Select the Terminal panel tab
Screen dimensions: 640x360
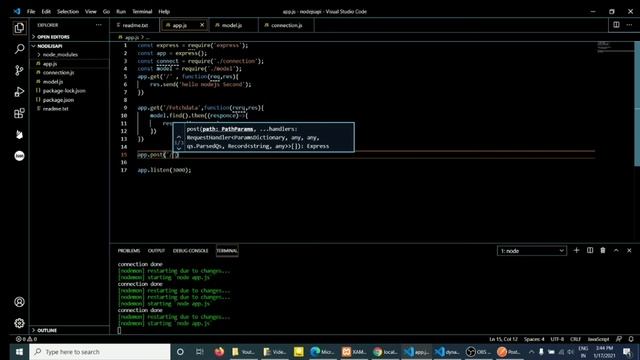click(227, 251)
